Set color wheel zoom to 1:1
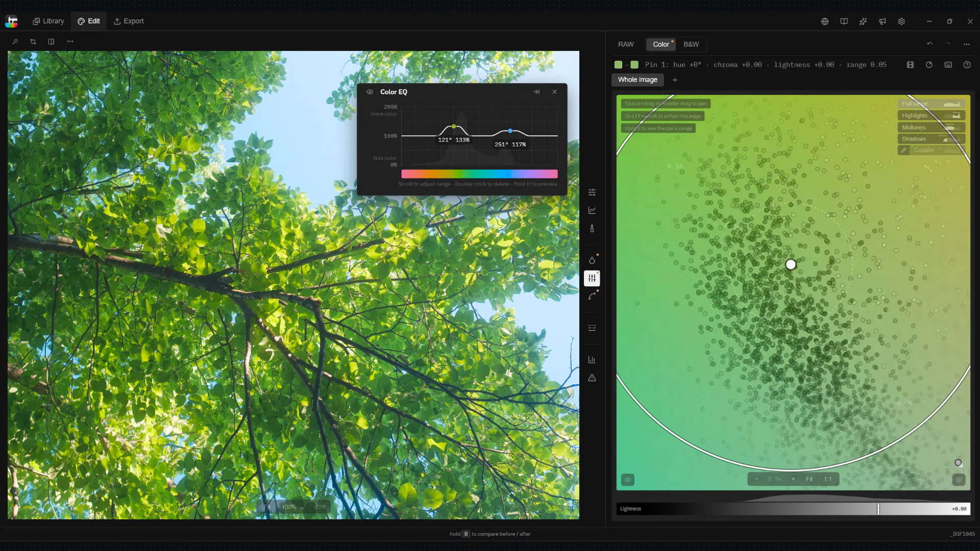The height and width of the screenshot is (551, 980). click(827, 479)
